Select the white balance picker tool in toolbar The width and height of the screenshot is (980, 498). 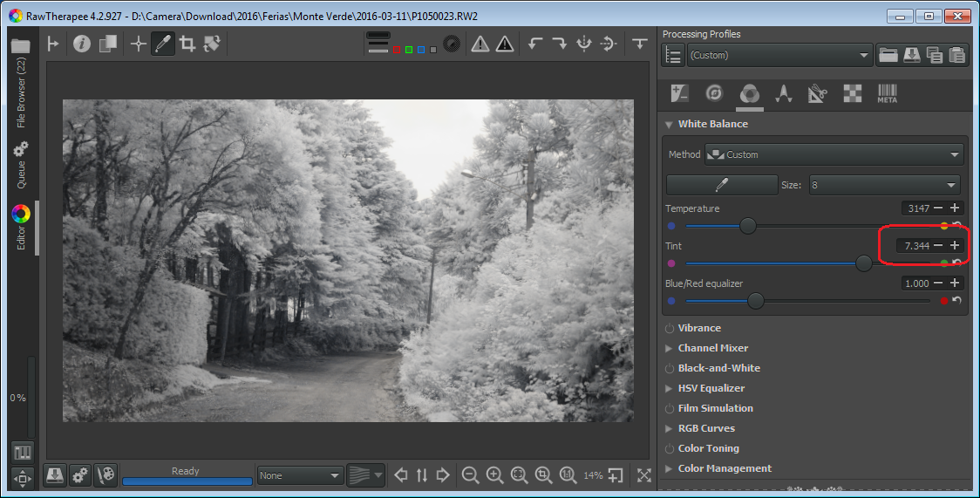(x=162, y=44)
